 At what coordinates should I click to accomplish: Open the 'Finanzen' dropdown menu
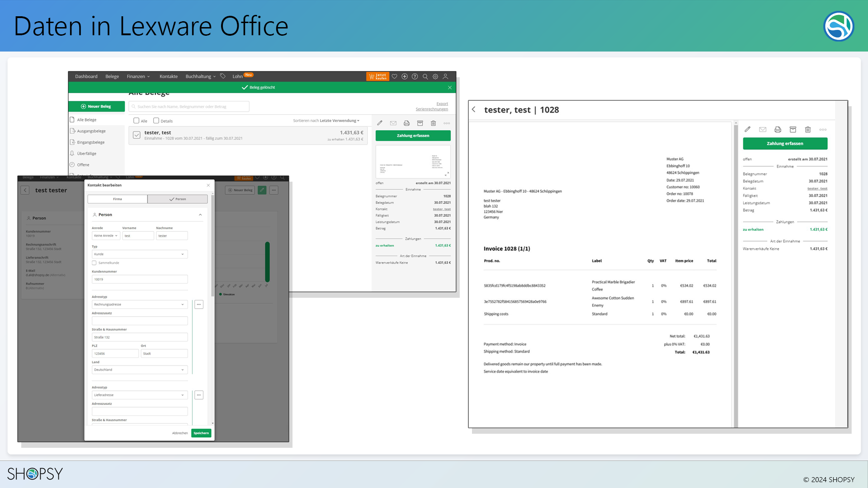[x=138, y=76]
